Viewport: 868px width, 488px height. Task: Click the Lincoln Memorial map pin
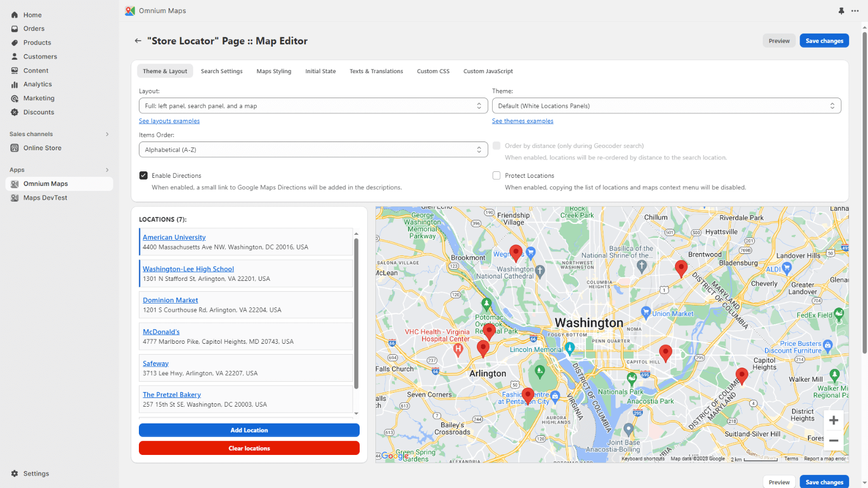[570, 349]
